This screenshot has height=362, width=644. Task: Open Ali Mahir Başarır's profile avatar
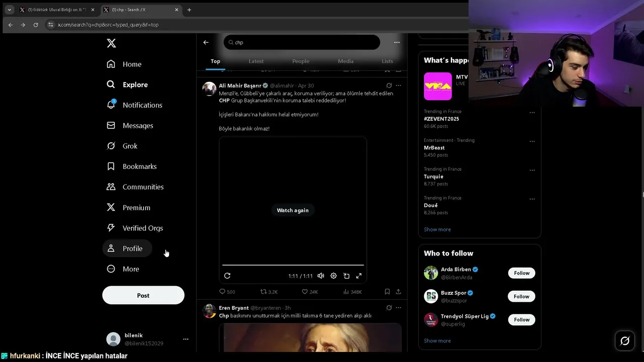tap(209, 88)
